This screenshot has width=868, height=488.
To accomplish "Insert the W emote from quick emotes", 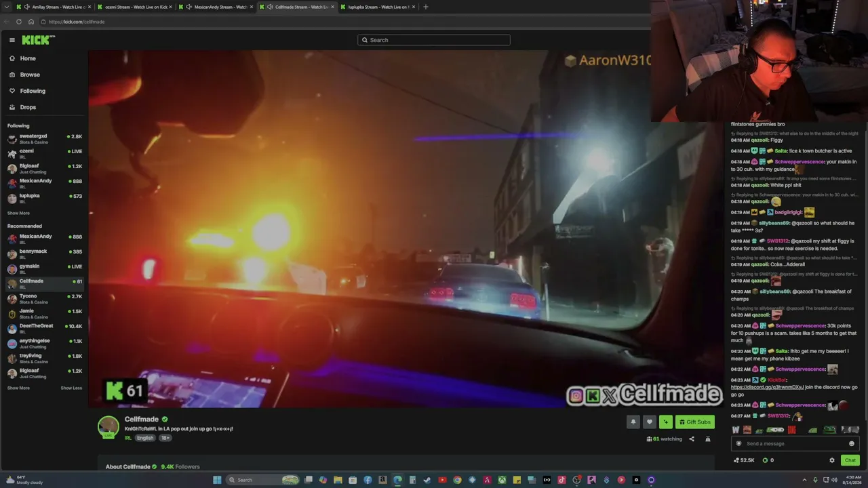I will 736,430.
